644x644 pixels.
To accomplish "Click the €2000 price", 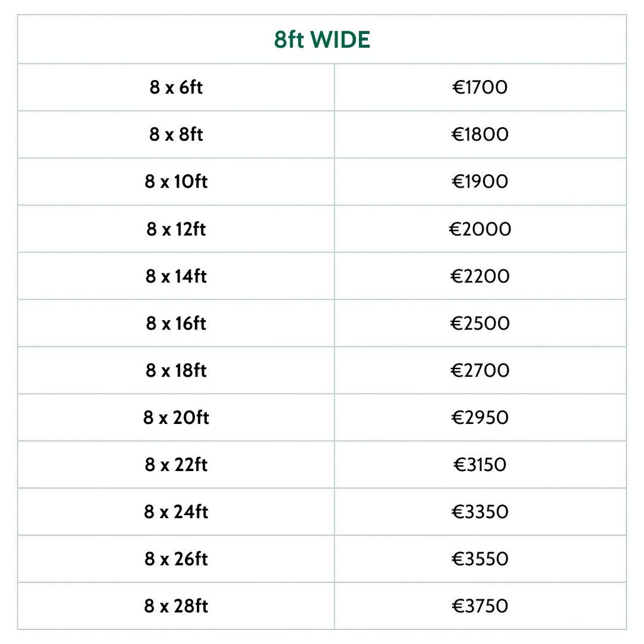I will click(480, 229).
